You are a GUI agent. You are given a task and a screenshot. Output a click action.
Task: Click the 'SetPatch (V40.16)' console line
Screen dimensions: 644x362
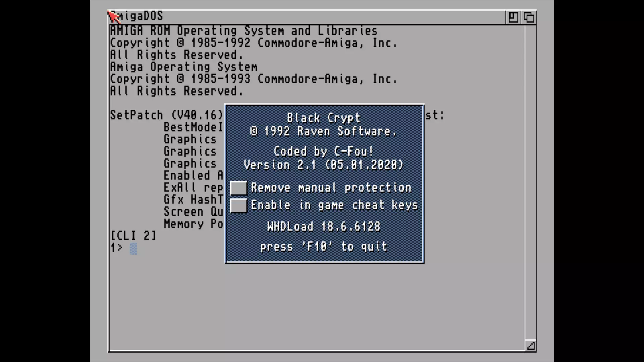click(x=166, y=115)
